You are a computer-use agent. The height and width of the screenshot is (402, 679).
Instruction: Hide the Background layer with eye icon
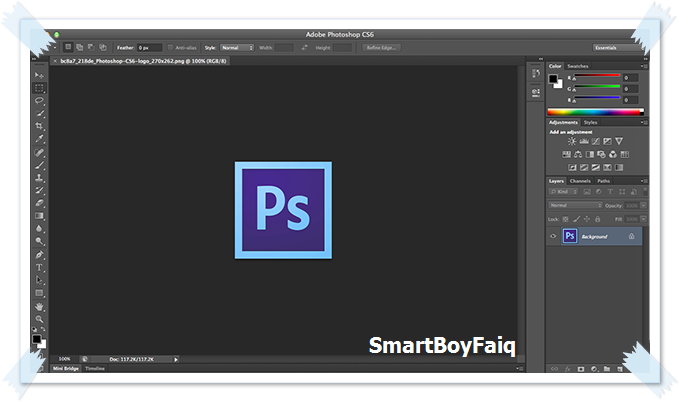[x=553, y=236]
